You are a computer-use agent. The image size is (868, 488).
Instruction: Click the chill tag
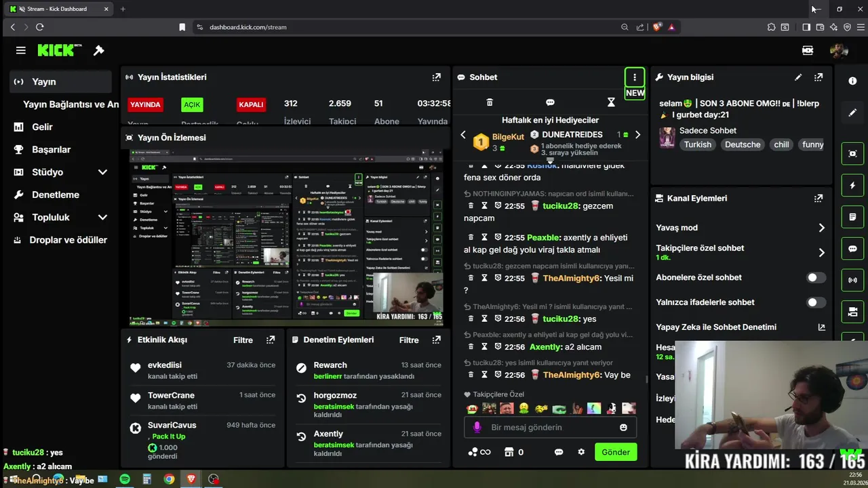781,144
